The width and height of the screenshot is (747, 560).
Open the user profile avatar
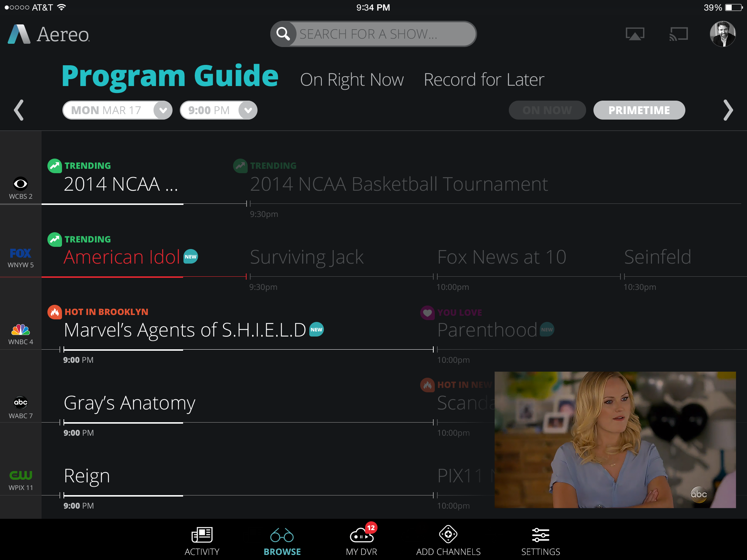coord(722,34)
